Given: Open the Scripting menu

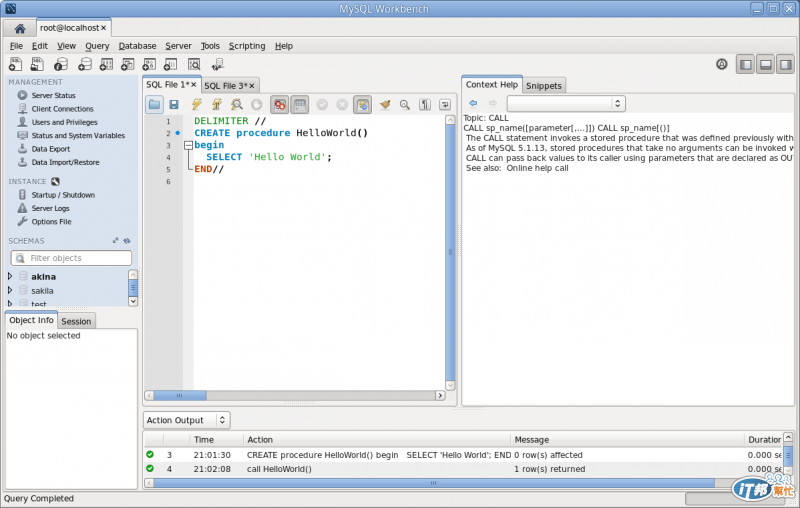Looking at the screenshot, I should (247, 46).
